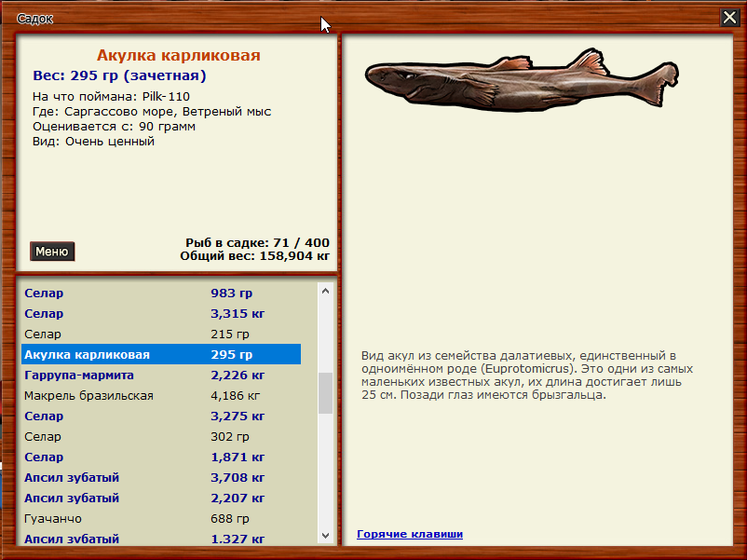
Task: Pick the Селар entry of 302 гр
Action: (160, 436)
